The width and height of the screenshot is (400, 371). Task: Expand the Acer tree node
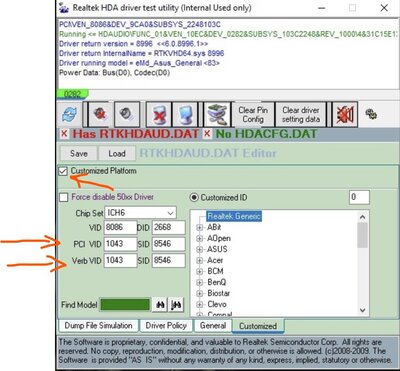pos(200,260)
